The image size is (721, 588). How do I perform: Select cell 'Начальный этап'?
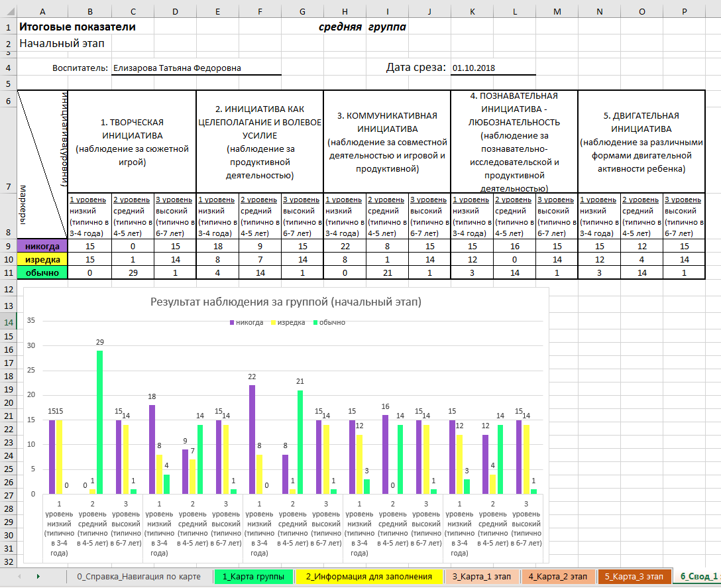(x=62, y=43)
